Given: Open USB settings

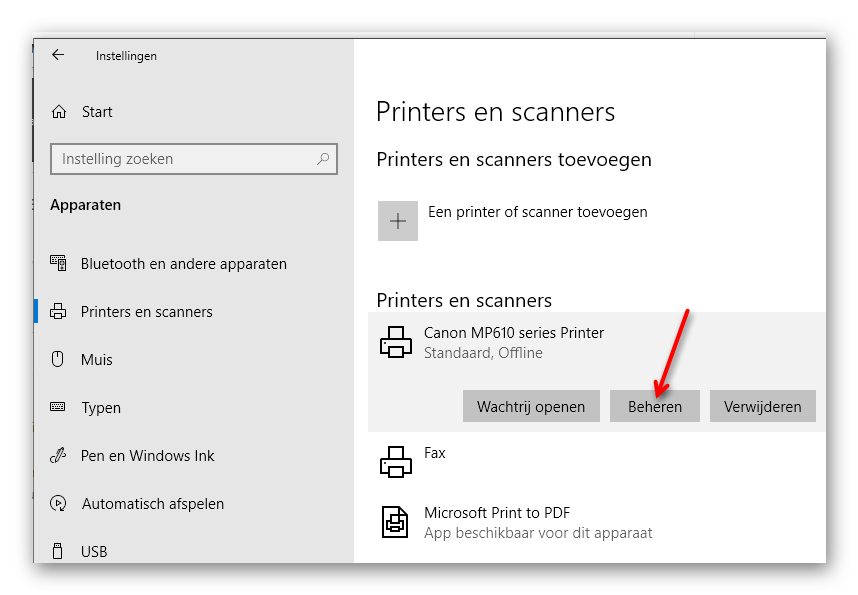Looking at the screenshot, I should click(x=94, y=551).
